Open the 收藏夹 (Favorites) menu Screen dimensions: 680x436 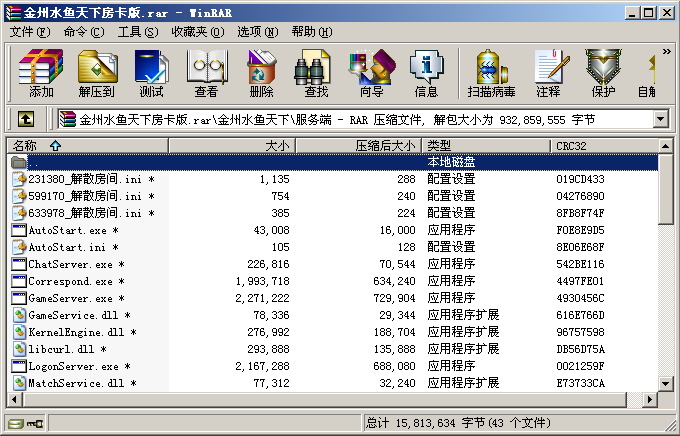189,31
